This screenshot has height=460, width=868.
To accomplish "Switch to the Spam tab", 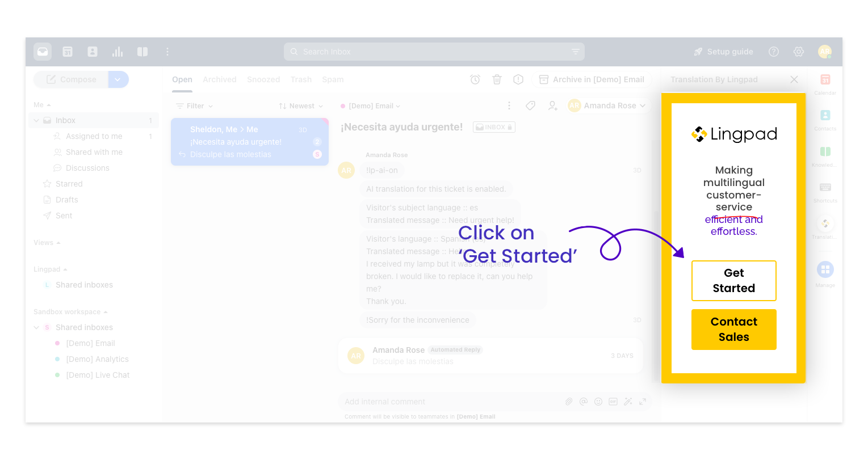I will pyautogui.click(x=333, y=79).
